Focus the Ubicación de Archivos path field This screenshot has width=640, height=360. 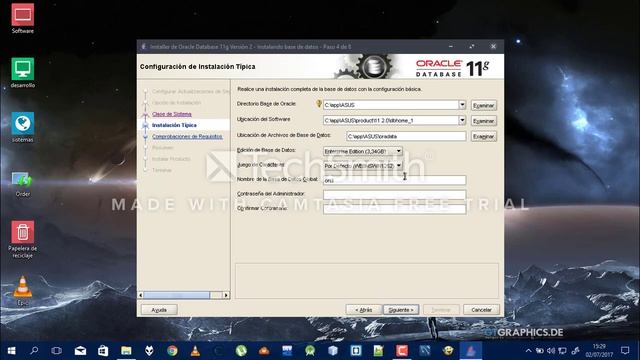tap(406, 136)
